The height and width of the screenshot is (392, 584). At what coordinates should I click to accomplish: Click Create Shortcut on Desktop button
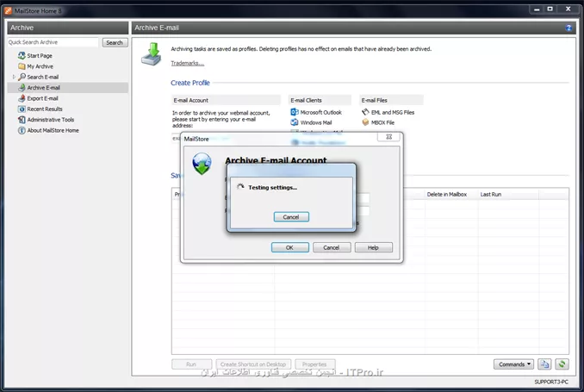[x=253, y=364]
